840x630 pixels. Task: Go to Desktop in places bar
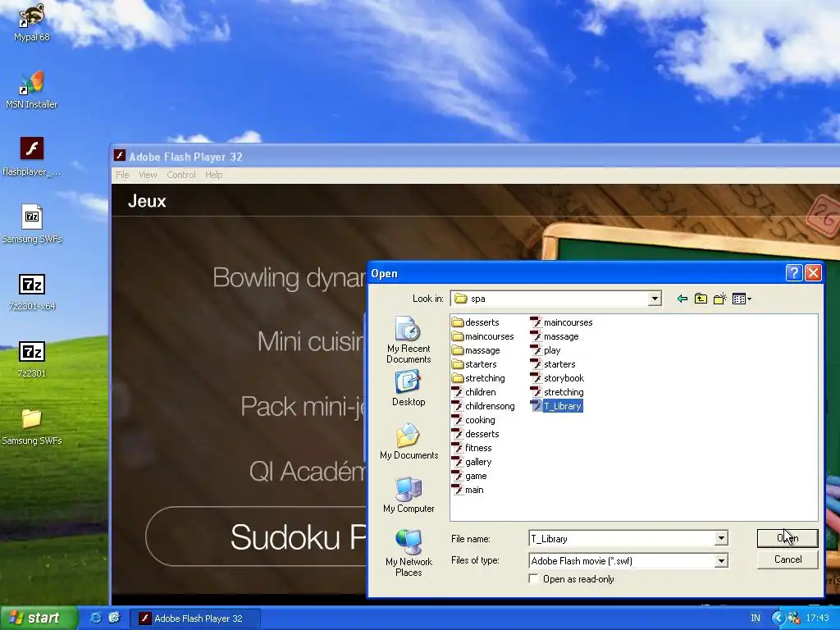pos(409,388)
